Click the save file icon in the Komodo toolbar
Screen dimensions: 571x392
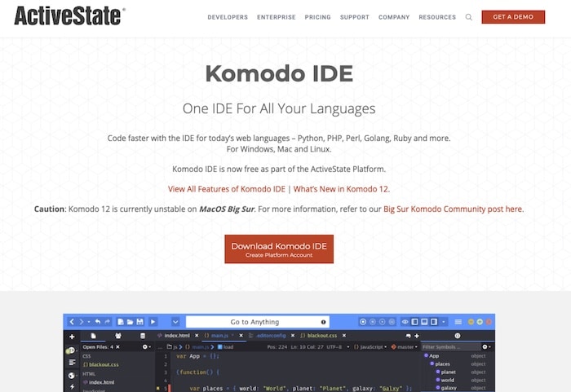[x=141, y=322]
